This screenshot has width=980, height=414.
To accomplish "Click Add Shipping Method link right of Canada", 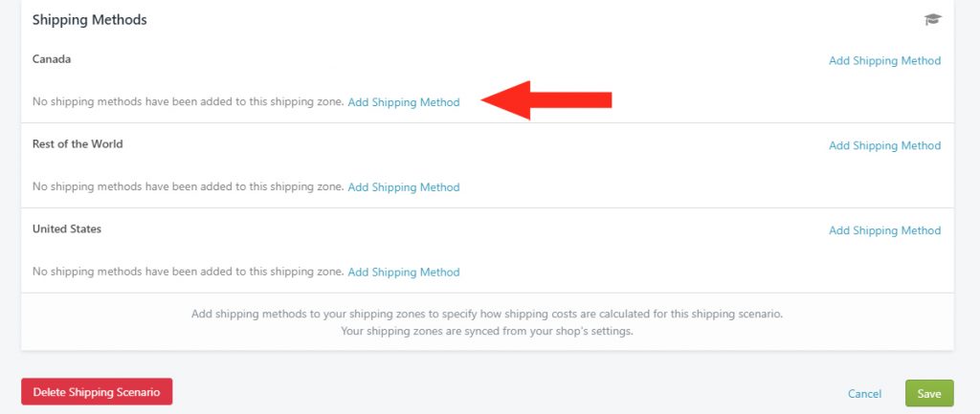I will click(x=884, y=60).
